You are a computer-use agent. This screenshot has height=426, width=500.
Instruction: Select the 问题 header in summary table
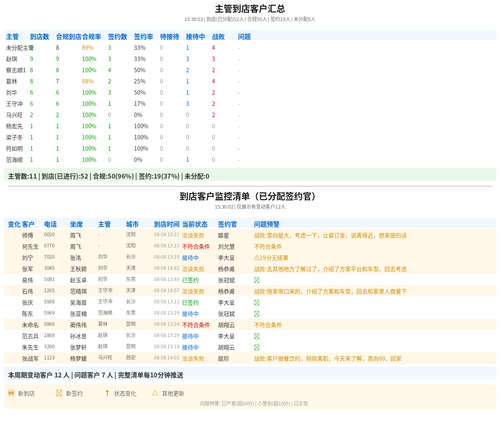coord(244,37)
